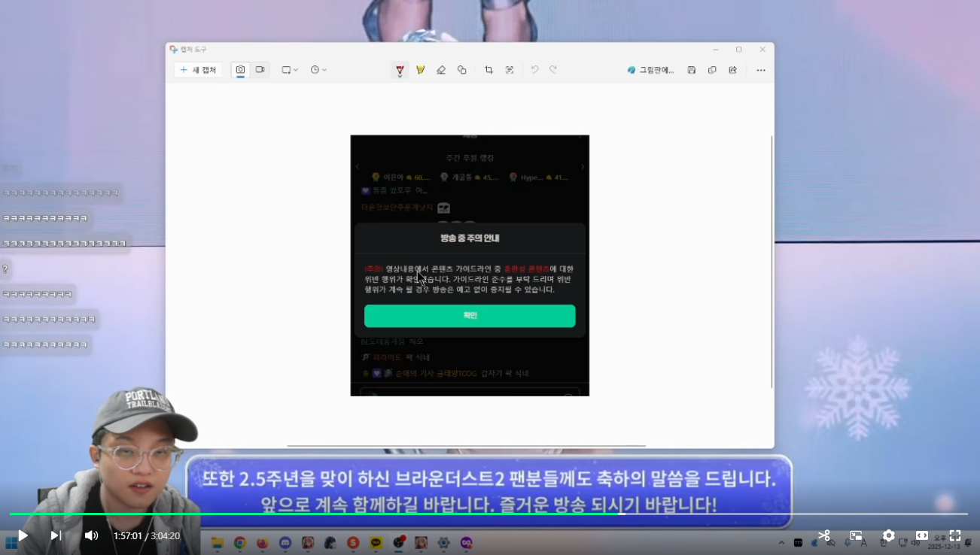Expand the snip delay timer dropdown
Screen dimensions: 980x555
318,70
